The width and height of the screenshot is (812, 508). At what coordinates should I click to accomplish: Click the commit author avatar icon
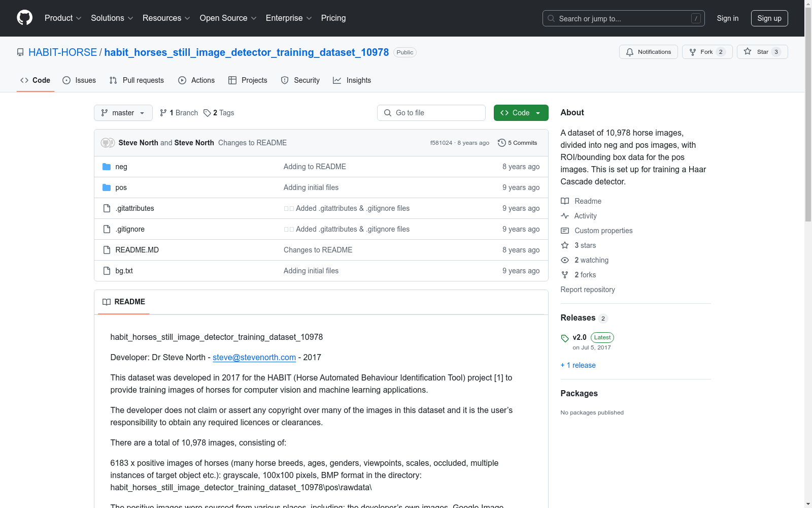[108, 143]
